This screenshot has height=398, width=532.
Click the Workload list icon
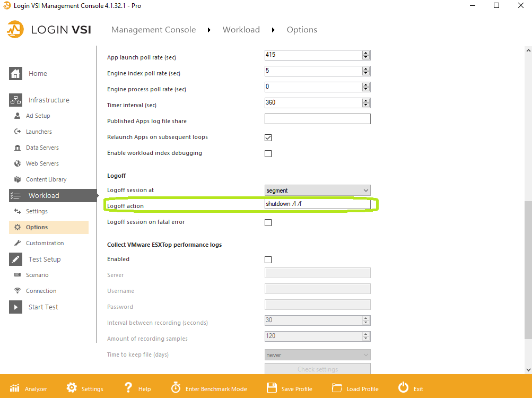pos(15,196)
